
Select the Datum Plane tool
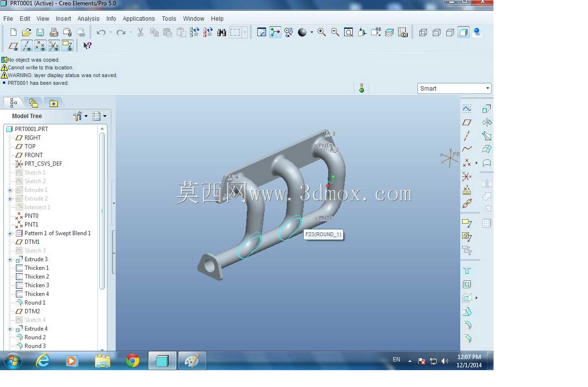467,122
